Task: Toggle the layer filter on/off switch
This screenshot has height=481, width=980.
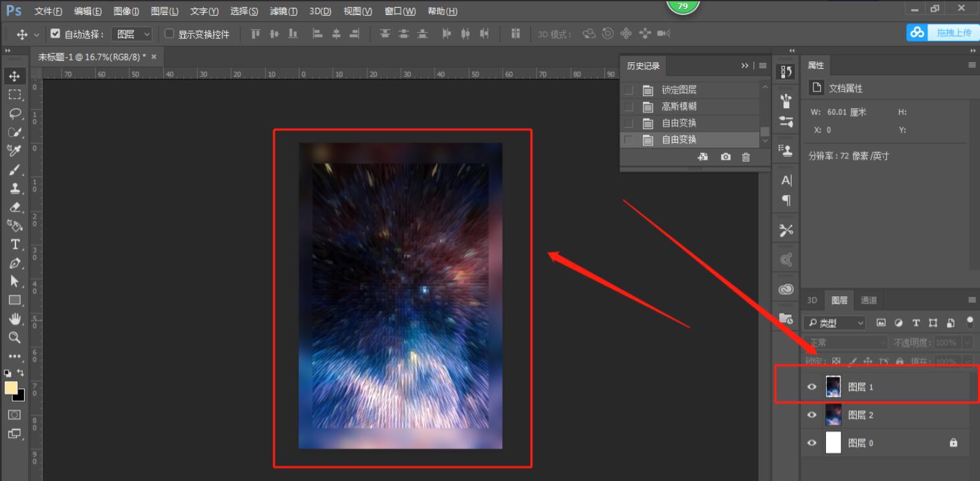Action: tap(970, 322)
